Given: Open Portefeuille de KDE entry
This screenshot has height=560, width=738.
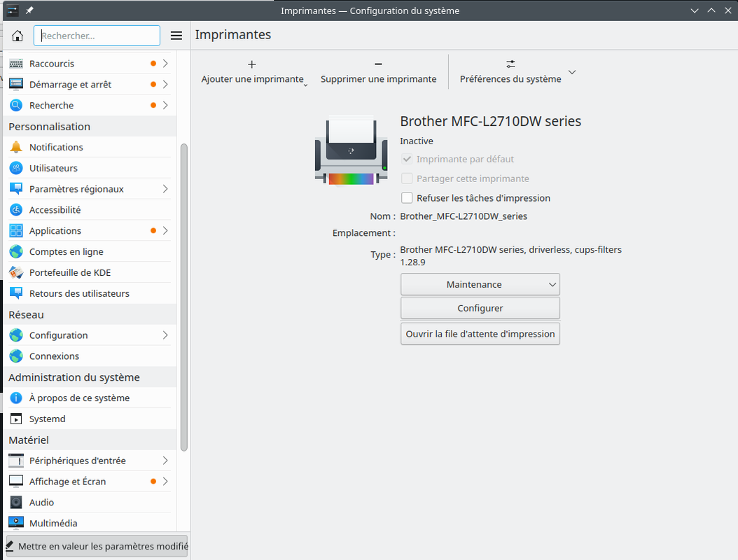Looking at the screenshot, I should tap(90, 272).
